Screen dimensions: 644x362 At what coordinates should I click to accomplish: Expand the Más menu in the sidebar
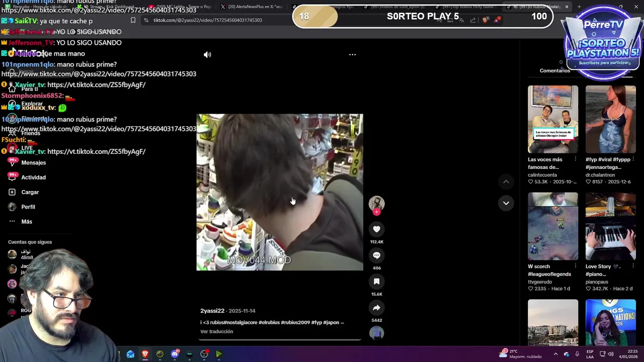pos(20,221)
